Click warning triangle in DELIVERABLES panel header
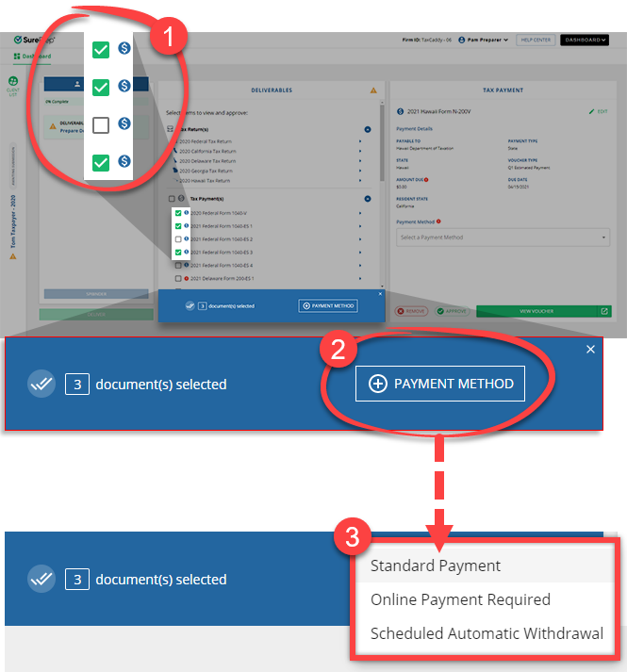The width and height of the screenshot is (627, 672). [373, 90]
